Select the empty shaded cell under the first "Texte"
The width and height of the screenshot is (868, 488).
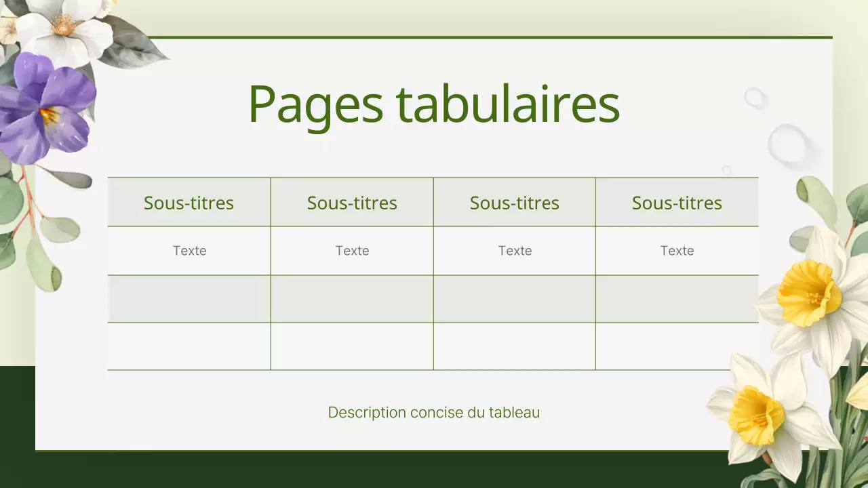click(x=189, y=298)
